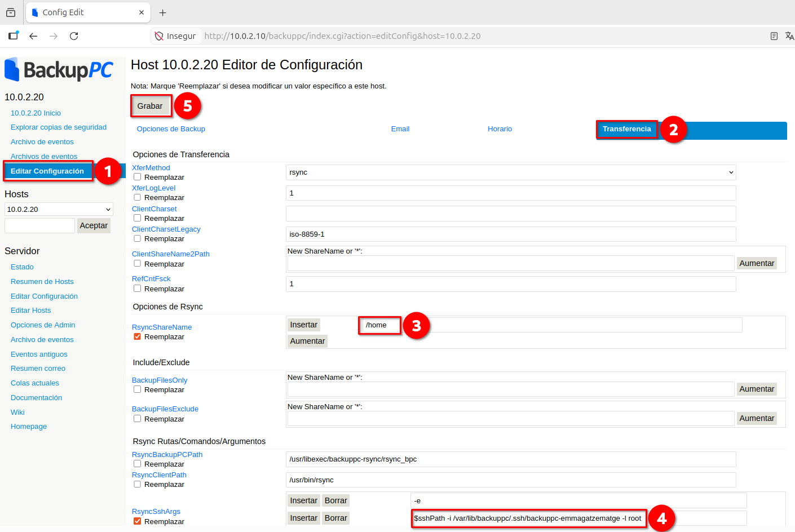Click the XferMethod help link
This screenshot has width=795, height=532.
point(151,168)
